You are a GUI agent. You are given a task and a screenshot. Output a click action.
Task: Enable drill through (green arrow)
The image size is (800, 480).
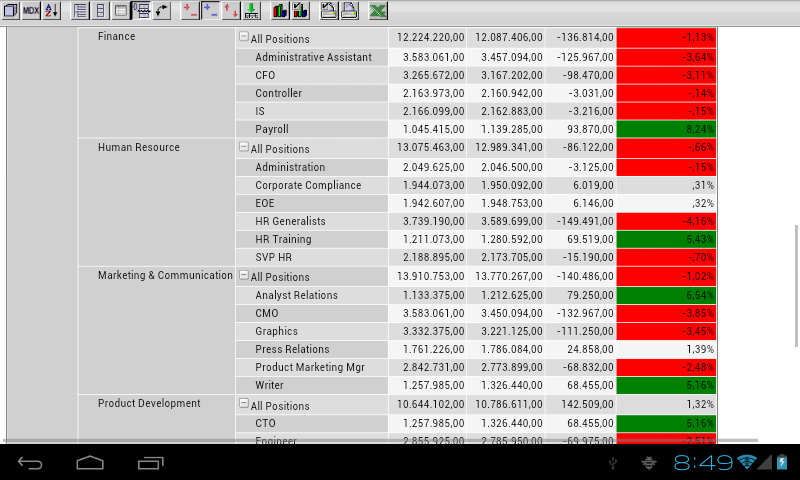tap(252, 10)
